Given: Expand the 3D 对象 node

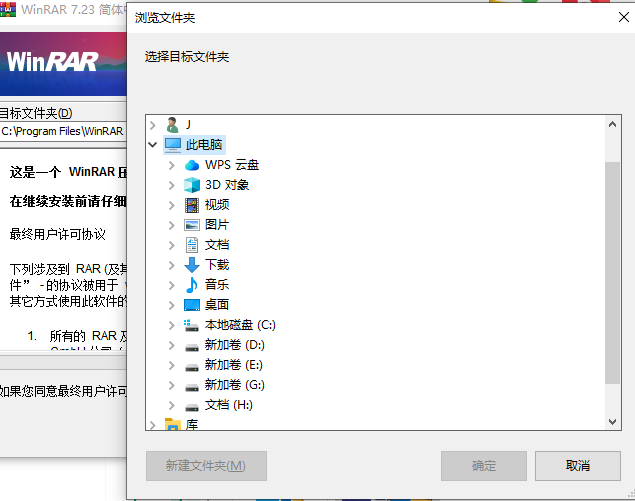Looking at the screenshot, I should click(172, 185).
